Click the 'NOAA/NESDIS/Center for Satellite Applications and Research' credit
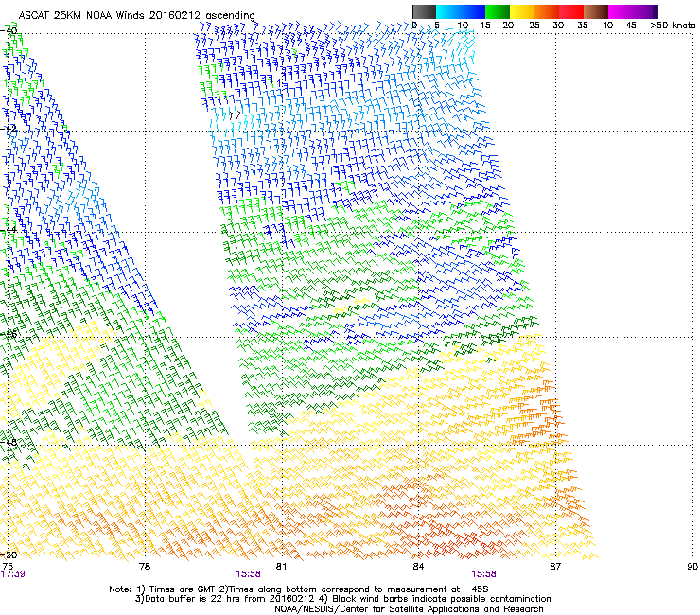Viewport: 700px width, 615px height. pos(409,609)
